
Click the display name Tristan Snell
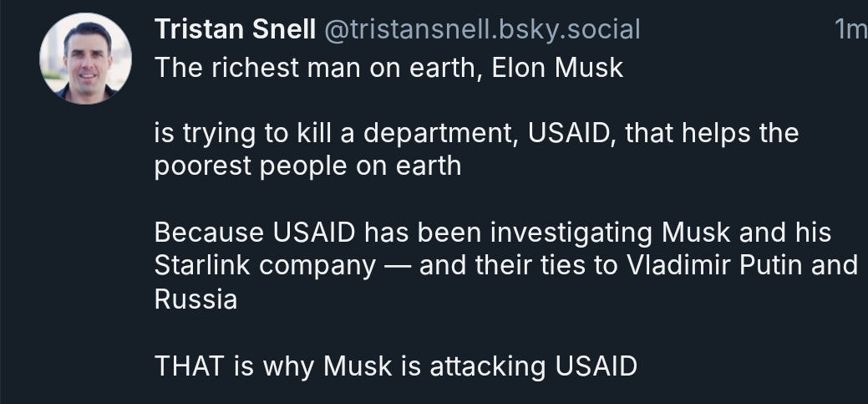236,29
